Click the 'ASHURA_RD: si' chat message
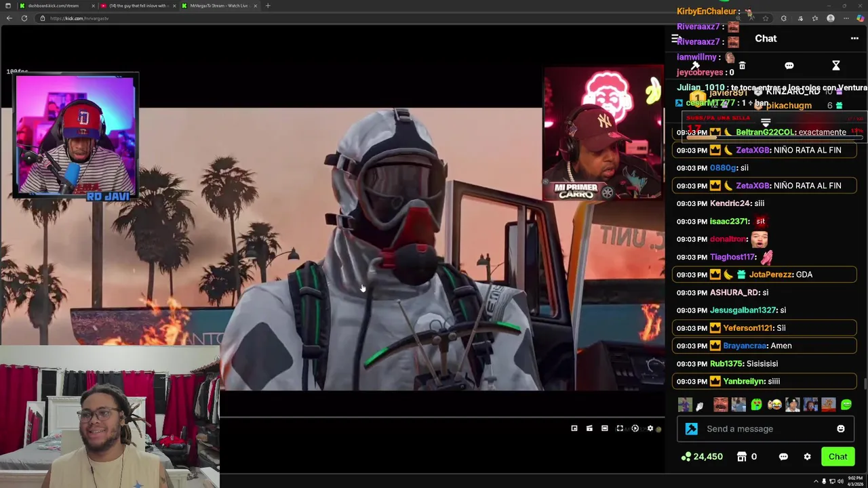Image resolution: width=868 pixels, height=488 pixels. tap(764, 292)
